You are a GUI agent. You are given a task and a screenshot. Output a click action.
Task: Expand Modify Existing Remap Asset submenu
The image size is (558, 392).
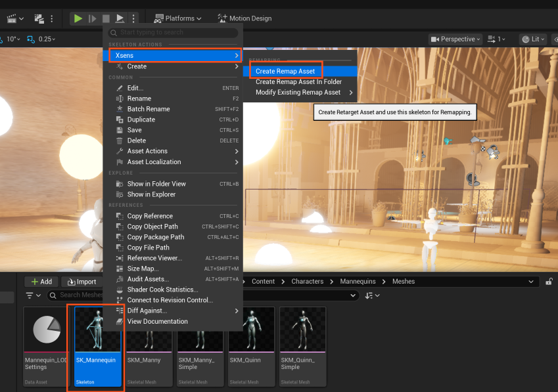[x=300, y=93]
